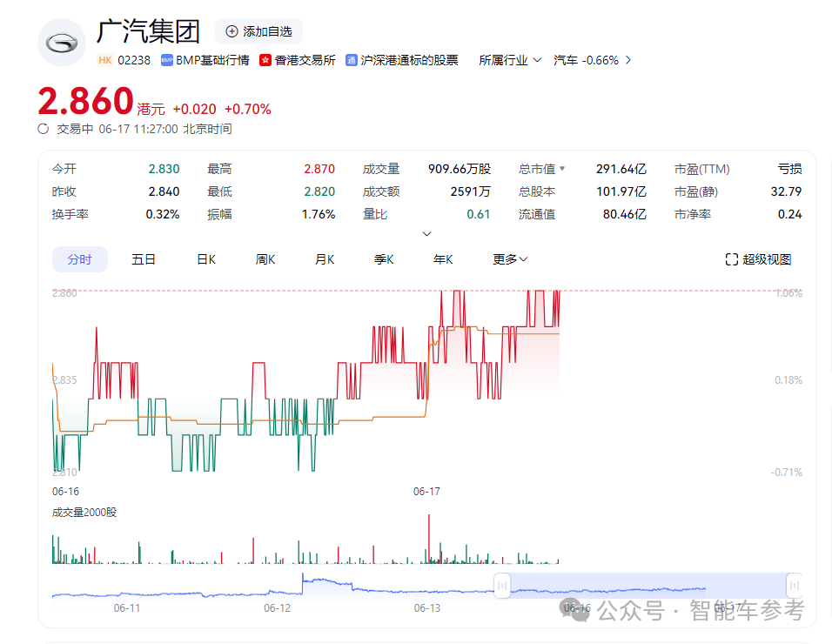Show the 周K candlestick view
Screen dimensions: 832x644
(x=265, y=259)
